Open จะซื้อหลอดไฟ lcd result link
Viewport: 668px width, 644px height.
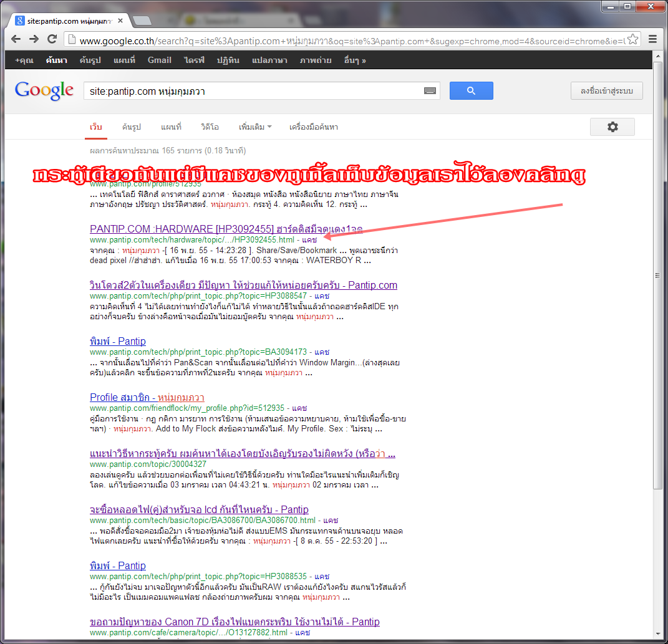(x=199, y=510)
